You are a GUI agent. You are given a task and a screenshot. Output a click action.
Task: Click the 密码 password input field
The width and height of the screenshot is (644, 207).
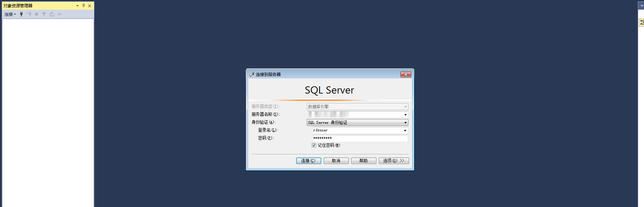click(x=360, y=138)
